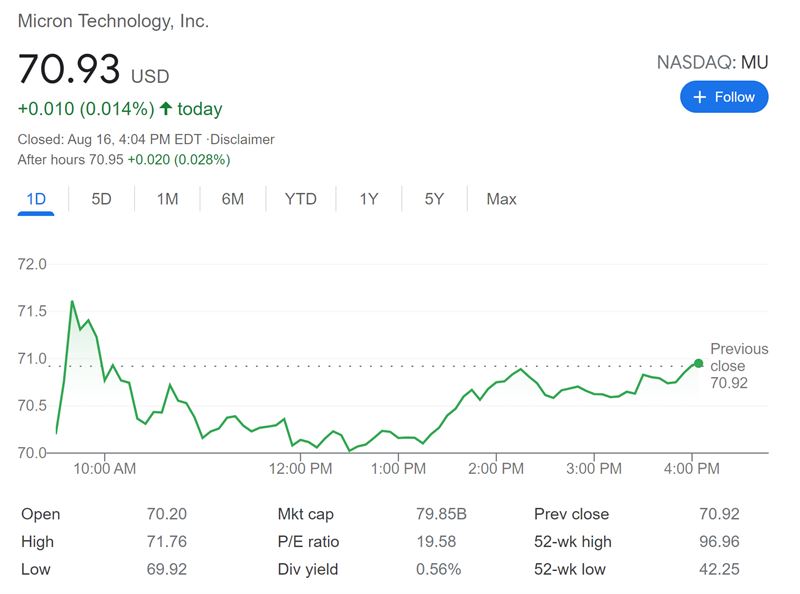The image size is (800, 594).
Task: Click the Div yield label
Action: (x=308, y=569)
